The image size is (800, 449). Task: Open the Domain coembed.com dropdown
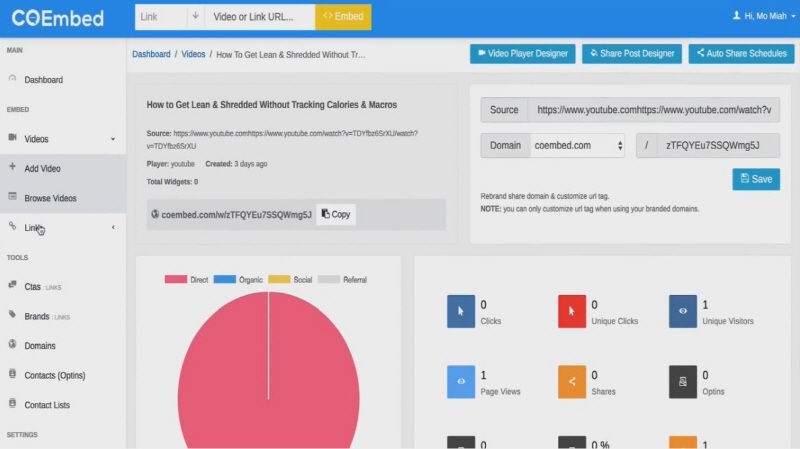tap(577, 145)
